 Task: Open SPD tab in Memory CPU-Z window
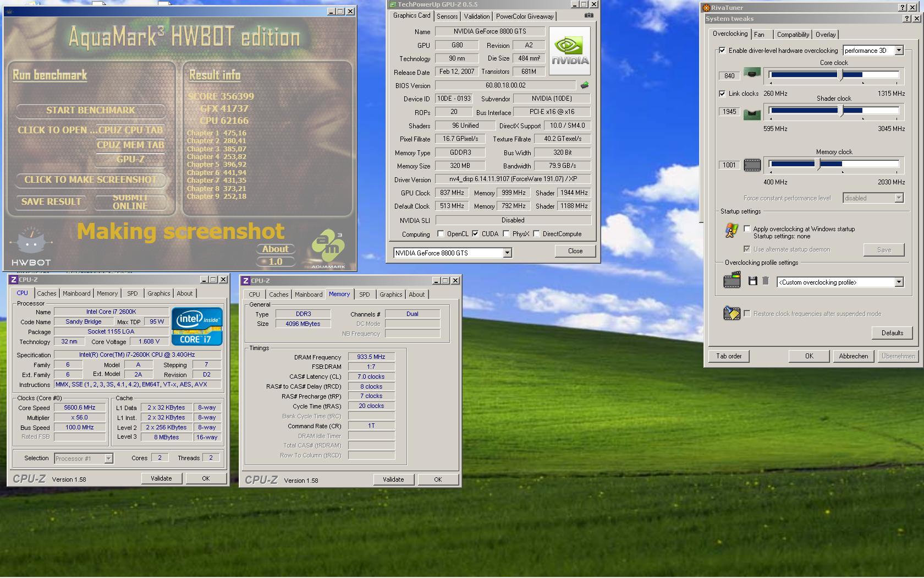[364, 295]
